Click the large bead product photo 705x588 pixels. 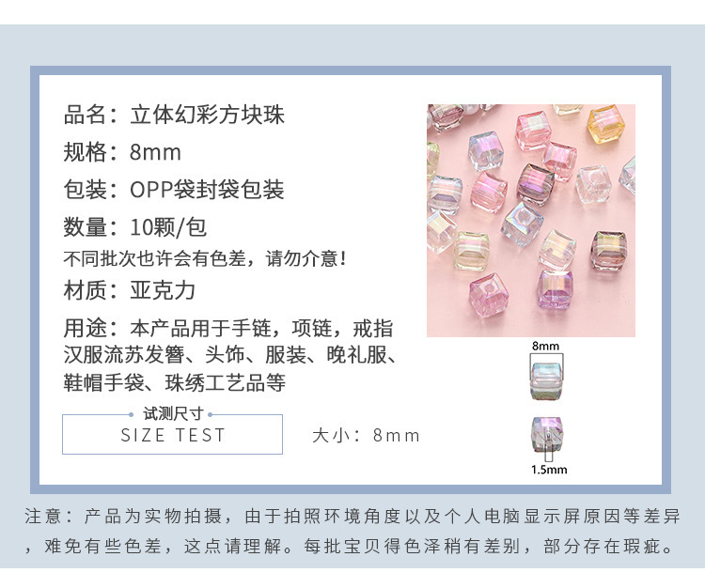[x=530, y=221]
